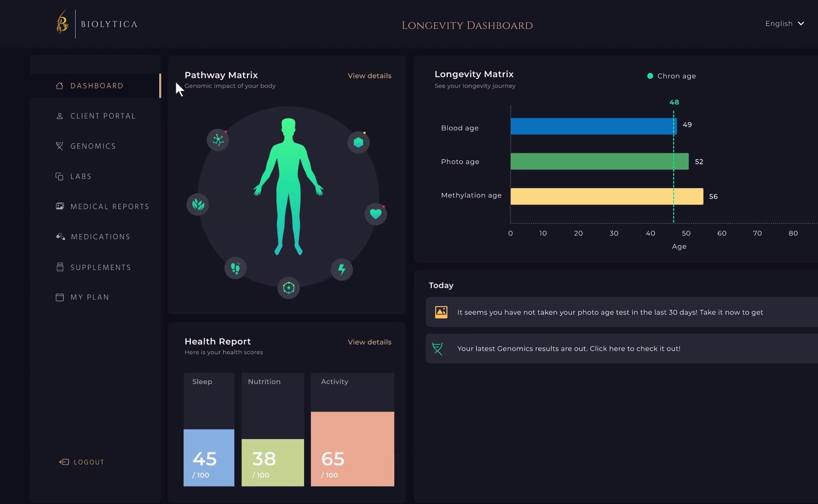Click the circular target icon below the body
The width and height of the screenshot is (818, 504).
pyautogui.click(x=289, y=288)
